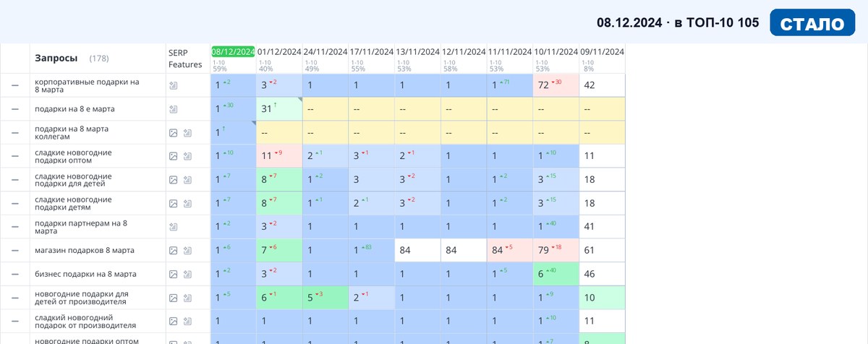The width and height of the screenshot is (868, 344).
Task: Click the minus icon for 'сладкий новогодний подарок от производителя'
Action: click(x=15, y=322)
